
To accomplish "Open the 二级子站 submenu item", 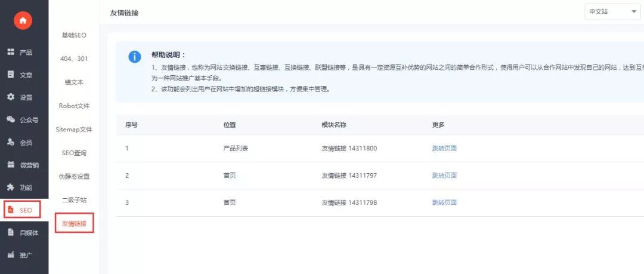I will [74, 200].
